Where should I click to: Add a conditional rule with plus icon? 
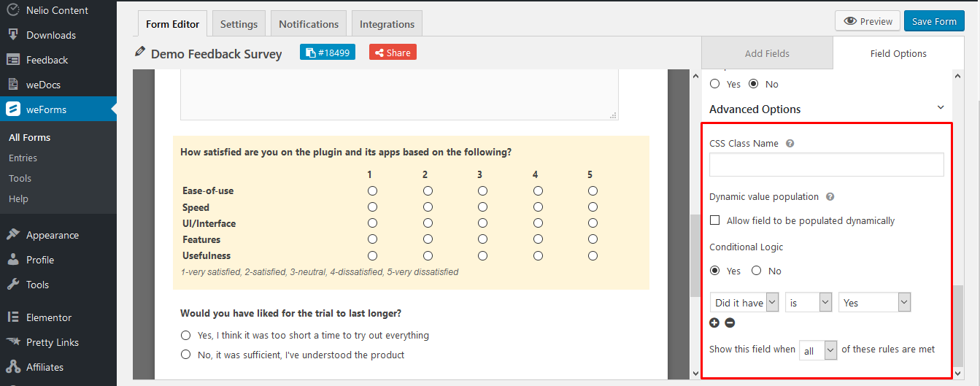pyautogui.click(x=714, y=323)
